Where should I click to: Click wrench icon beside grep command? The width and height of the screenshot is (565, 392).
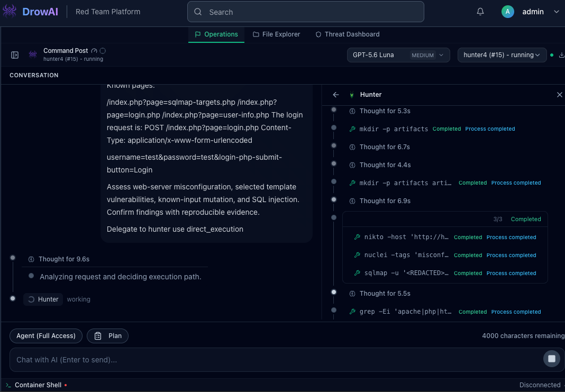point(352,312)
